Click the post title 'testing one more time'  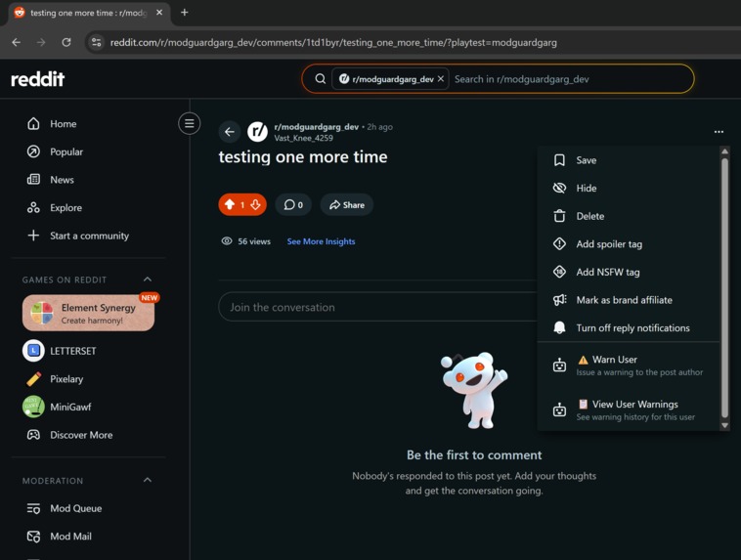click(x=303, y=157)
